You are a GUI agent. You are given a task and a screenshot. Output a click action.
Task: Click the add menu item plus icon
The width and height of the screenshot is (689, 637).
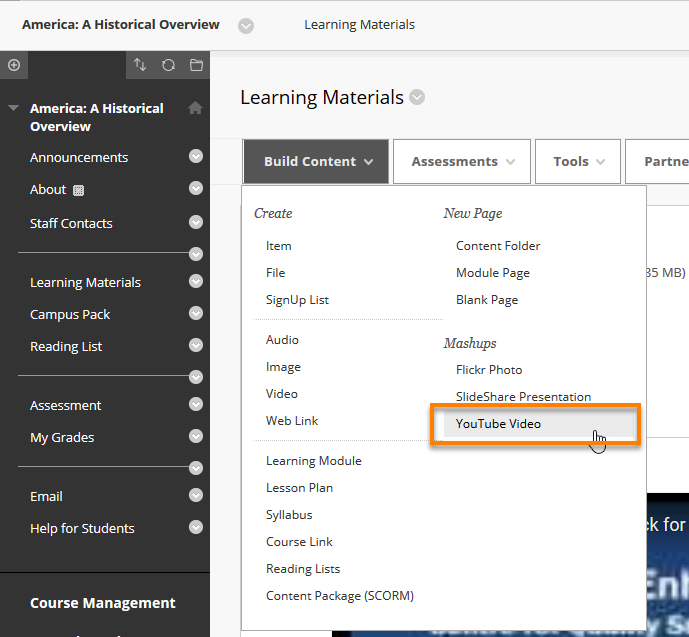(14, 65)
